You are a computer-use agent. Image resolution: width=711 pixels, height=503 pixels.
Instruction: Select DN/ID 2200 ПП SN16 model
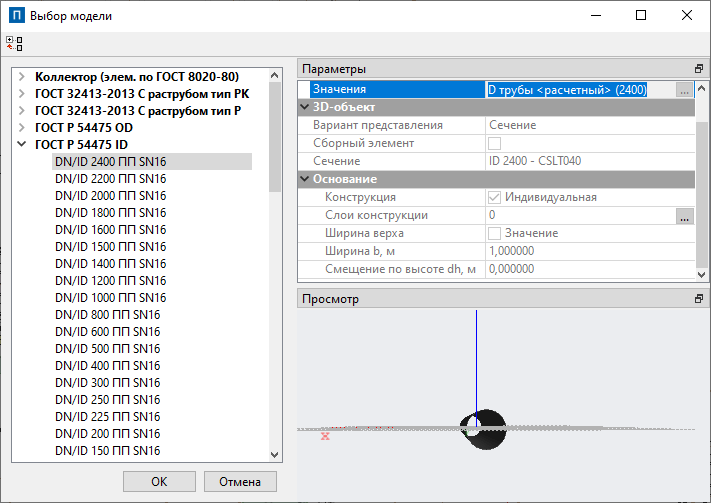pos(111,179)
